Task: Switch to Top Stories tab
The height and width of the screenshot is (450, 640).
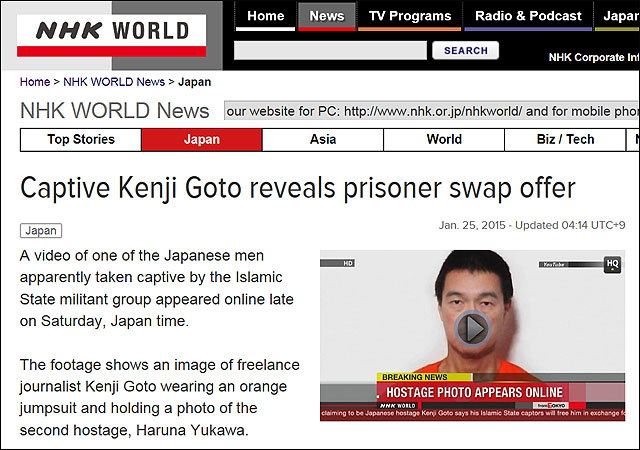Action: pos(81,140)
